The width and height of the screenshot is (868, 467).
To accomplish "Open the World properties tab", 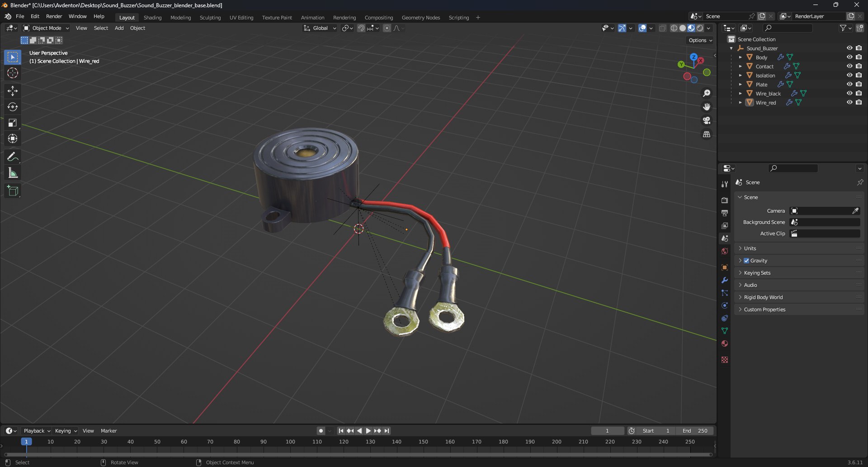I will [725, 251].
